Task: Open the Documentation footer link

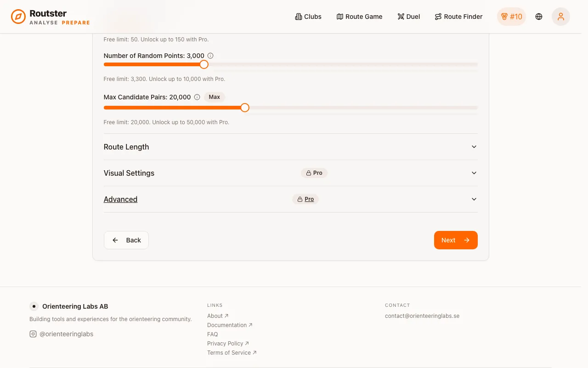Action: [230, 325]
